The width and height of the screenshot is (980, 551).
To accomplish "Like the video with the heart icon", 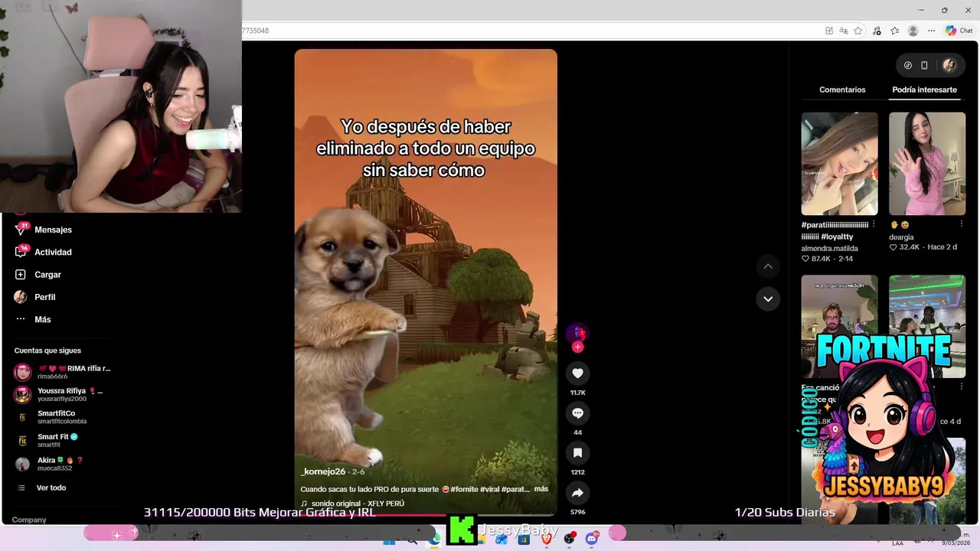I will [577, 373].
